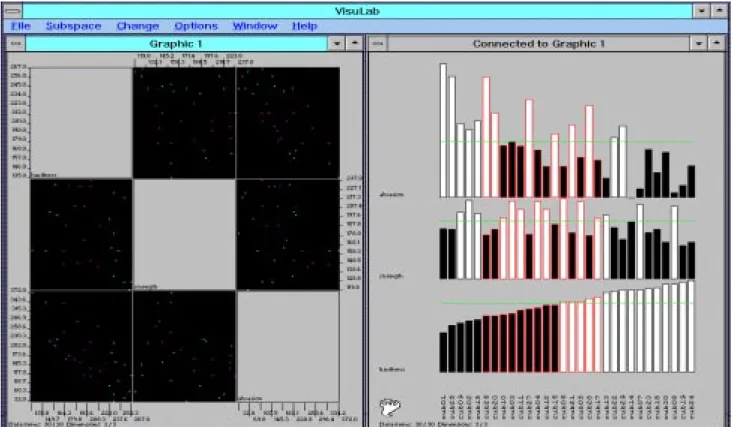Click the hardness row label in the bar chart
This screenshot has width=733, height=427.
pos(392,369)
